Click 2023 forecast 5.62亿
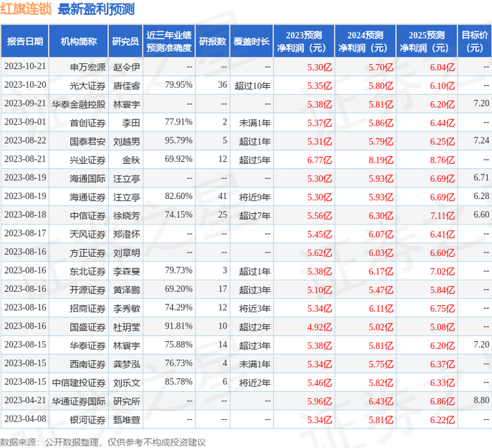Screen dimensions: 492x448 coord(319,252)
